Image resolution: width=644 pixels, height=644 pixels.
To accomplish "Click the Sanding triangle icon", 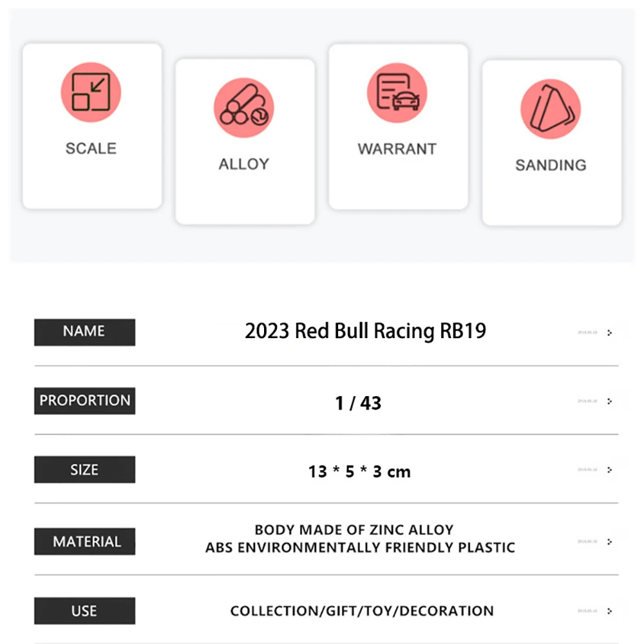I will click(551, 109).
